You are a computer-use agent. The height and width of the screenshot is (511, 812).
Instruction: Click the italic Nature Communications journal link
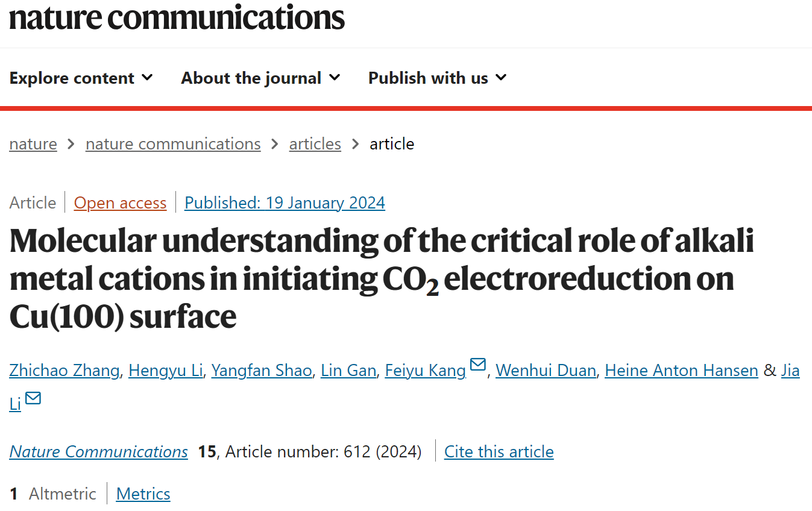99,451
